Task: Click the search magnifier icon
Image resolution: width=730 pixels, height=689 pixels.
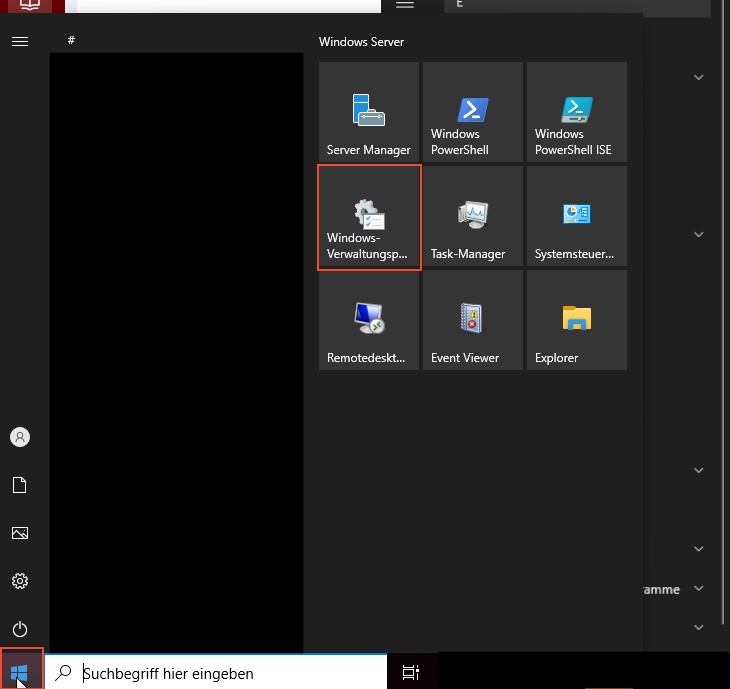Action: (63, 673)
